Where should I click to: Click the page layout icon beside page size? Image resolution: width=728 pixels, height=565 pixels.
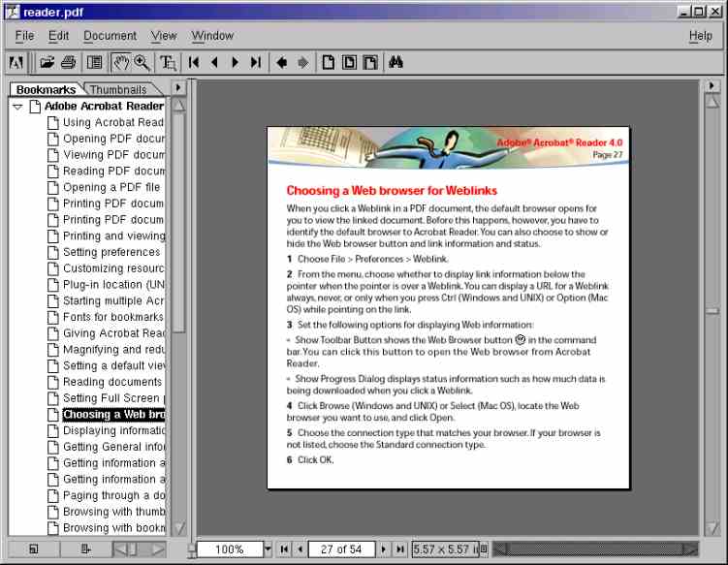click(x=484, y=549)
